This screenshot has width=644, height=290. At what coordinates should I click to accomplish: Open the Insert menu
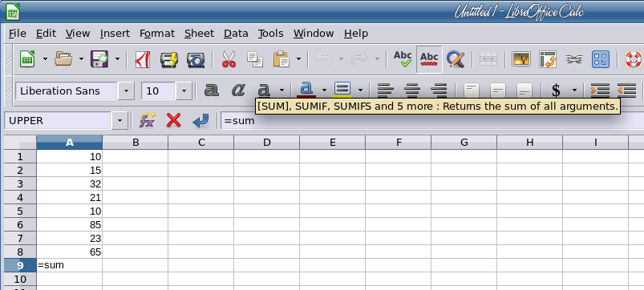coord(115,33)
